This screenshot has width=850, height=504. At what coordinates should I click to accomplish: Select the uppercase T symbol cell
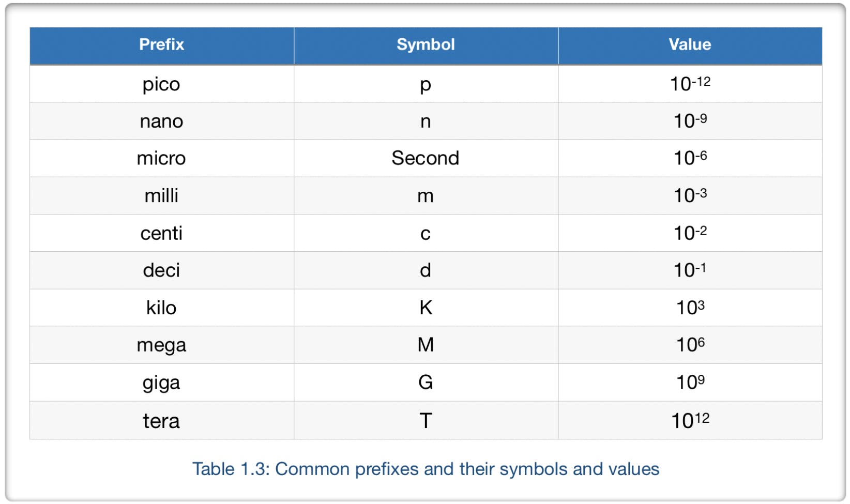click(x=426, y=421)
